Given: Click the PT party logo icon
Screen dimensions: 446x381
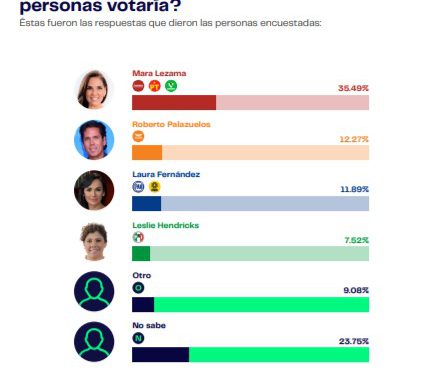Looking at the screenshot, I should pos(155,86).
